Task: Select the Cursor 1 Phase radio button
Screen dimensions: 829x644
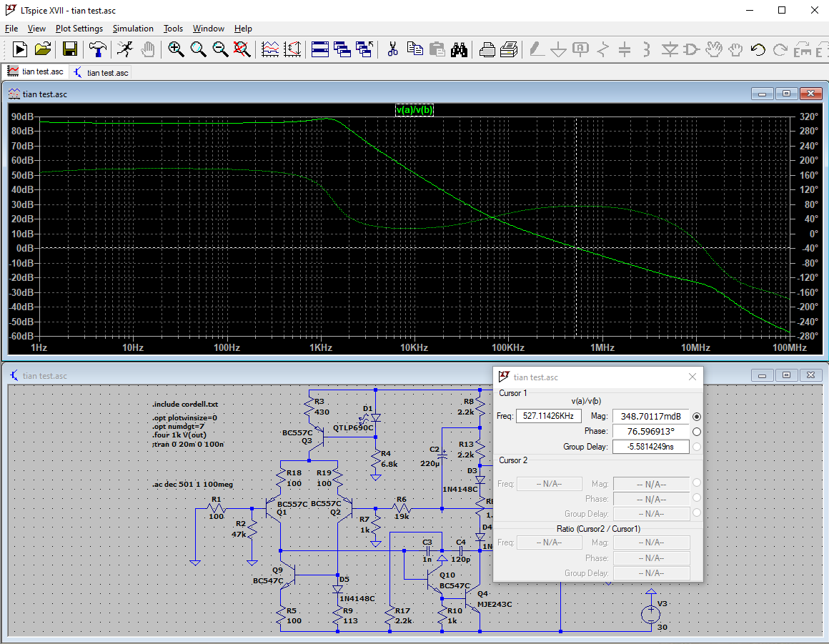Action: pos(697,432)
